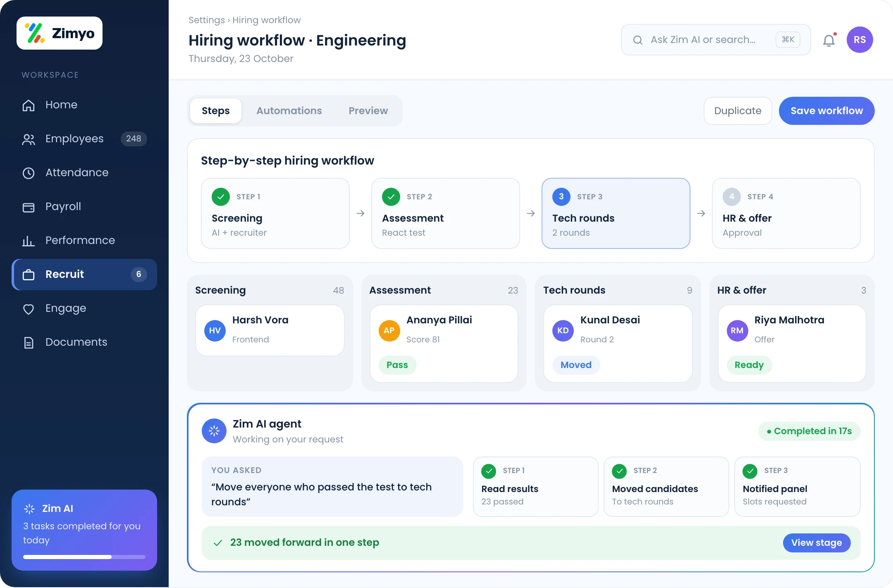Switch to the Preview tab
Image resolution: width=893 pixels, height=588 pixels.
pos(368,111)
